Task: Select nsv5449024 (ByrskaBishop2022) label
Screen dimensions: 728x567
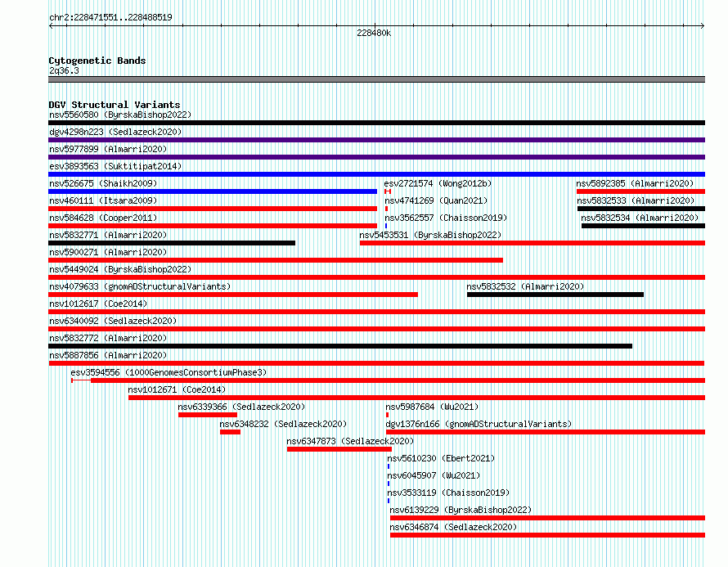Action: click(x=120, y=269)
